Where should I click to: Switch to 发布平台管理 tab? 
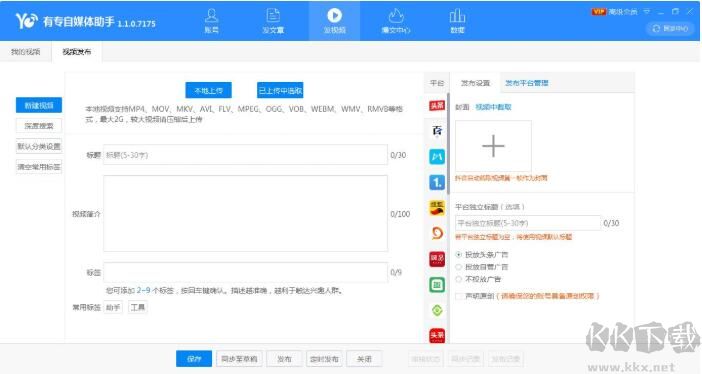526,83
